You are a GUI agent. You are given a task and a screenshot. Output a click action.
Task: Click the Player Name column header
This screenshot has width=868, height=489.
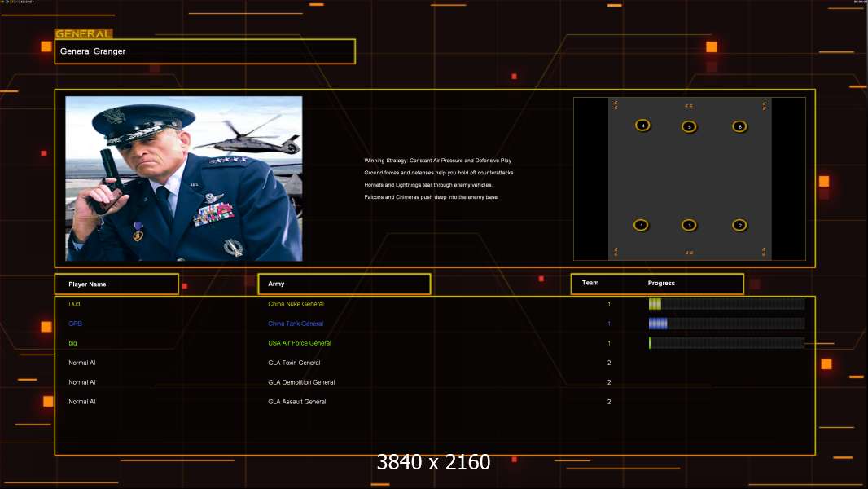(x=116, y=284)
